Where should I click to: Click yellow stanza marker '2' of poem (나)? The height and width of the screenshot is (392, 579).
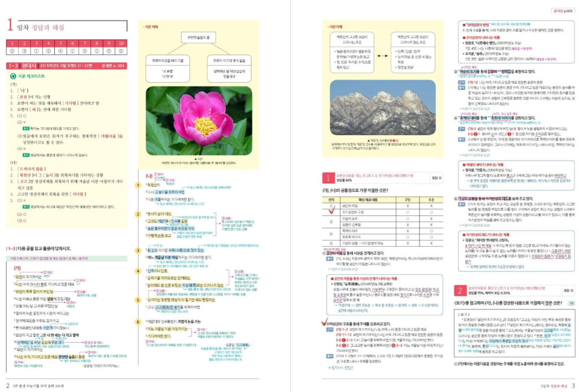[x=138, y=214]
